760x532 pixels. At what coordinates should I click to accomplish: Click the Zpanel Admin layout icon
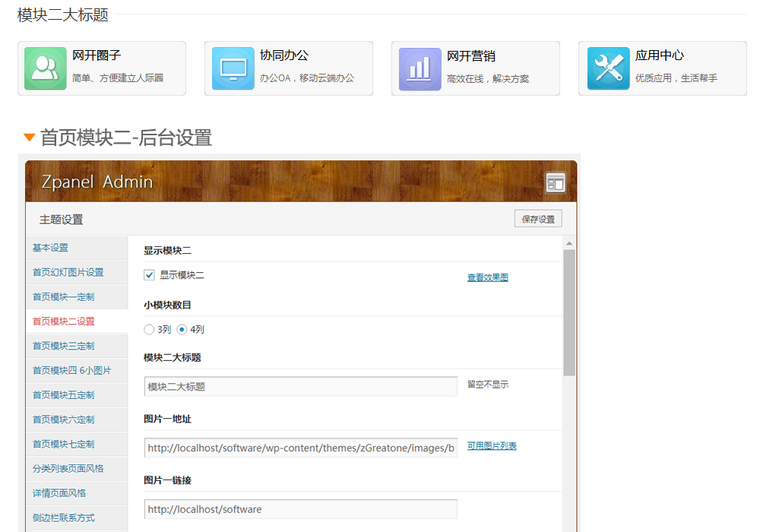point(556,182)
